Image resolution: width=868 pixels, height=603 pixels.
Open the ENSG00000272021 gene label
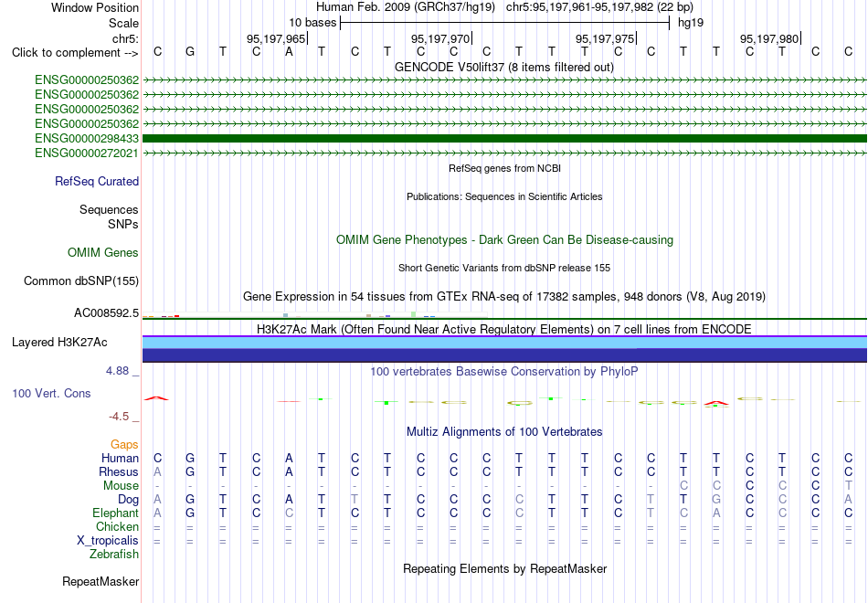(87, 153)
